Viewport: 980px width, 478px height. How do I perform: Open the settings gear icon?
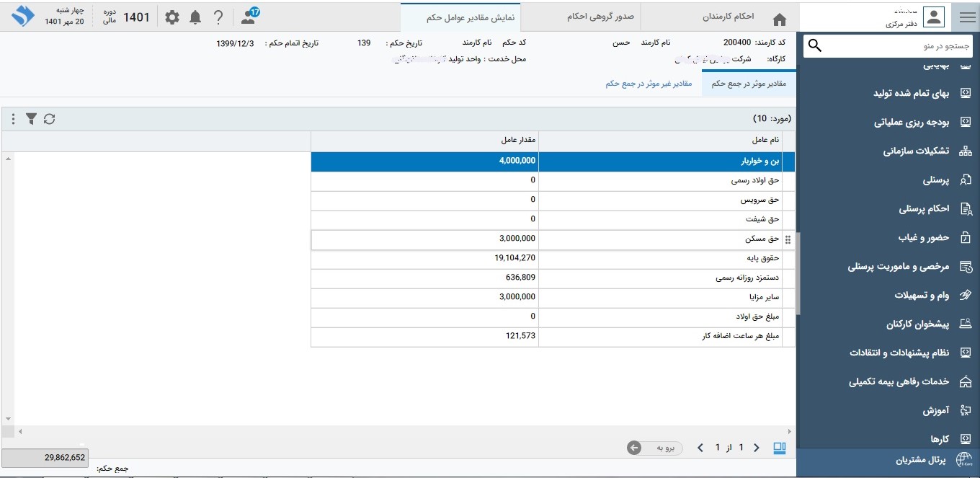click(x=172, y=17)
